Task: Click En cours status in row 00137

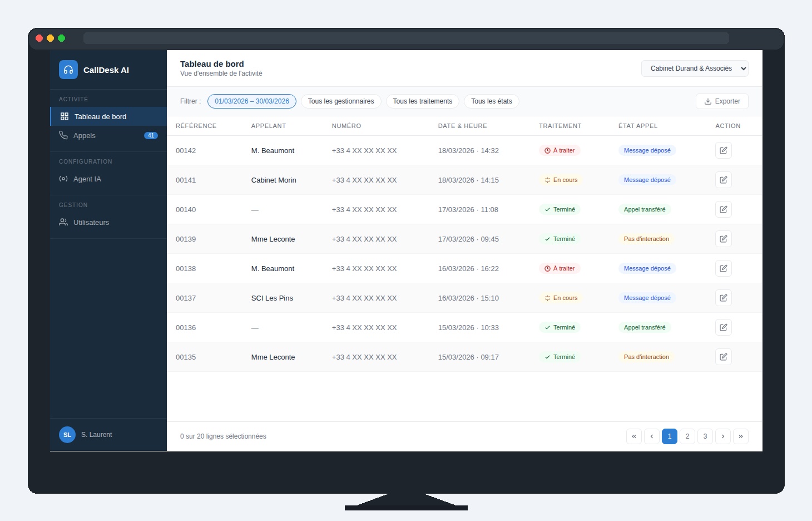Action: 561,298
